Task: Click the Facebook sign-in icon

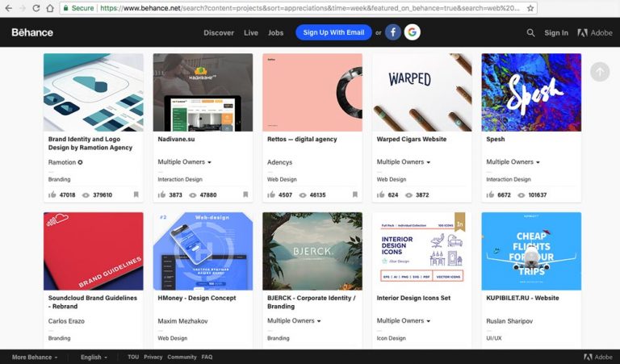Action: click(393, 32)
